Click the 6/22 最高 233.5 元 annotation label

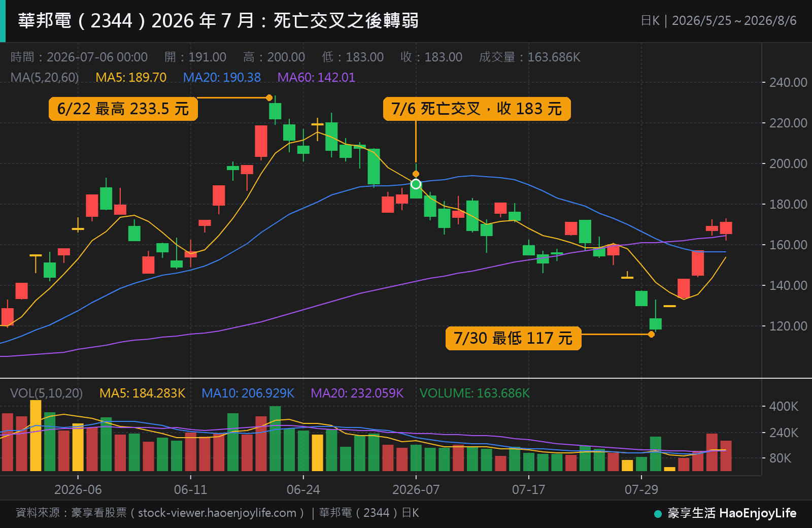coord(123,109)
